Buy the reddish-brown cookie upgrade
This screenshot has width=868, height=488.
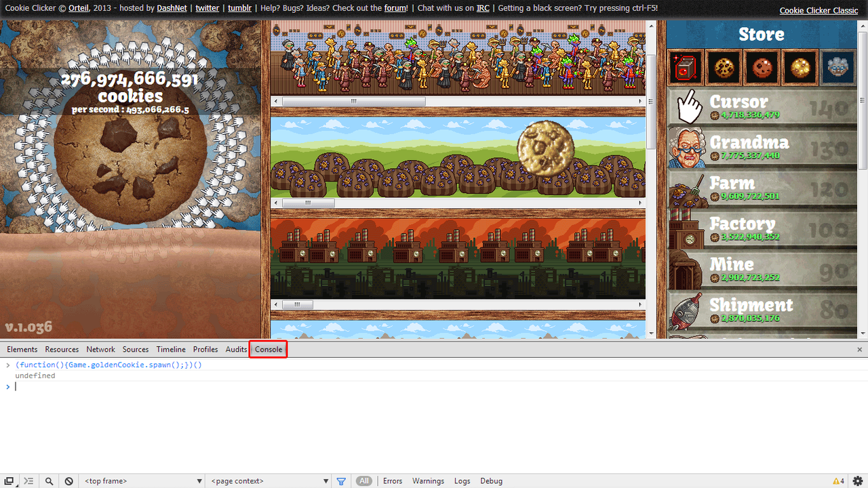[762, 66]
